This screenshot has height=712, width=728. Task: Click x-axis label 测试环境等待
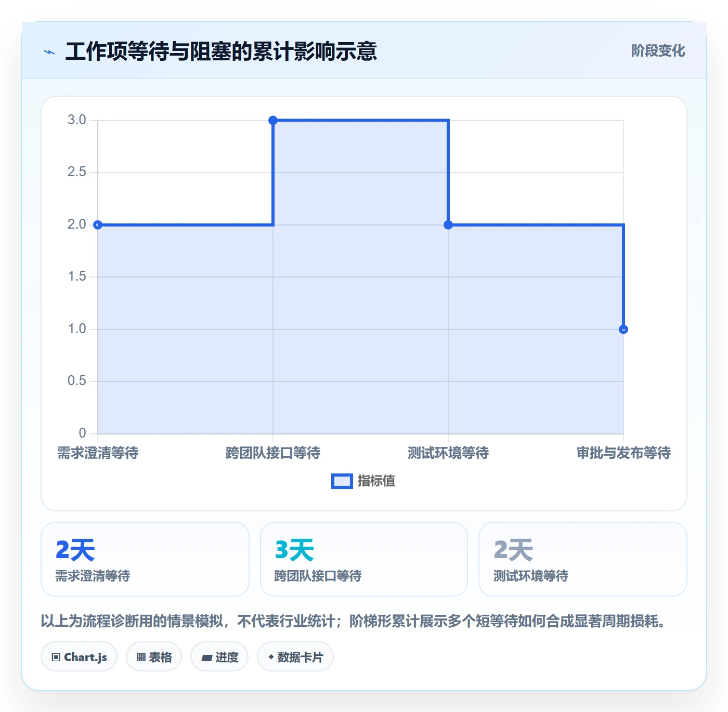[448, 453]
